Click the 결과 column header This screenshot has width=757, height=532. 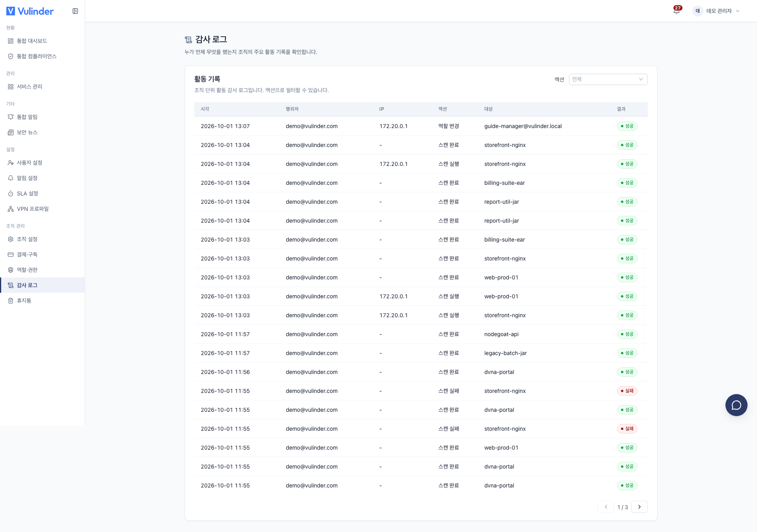coord(621,109)
